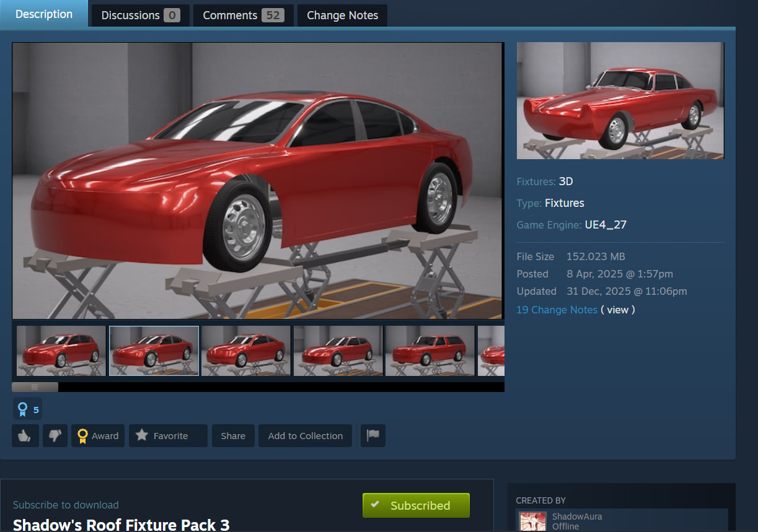Screen dimensions: 758x532
Task: Click the classic red coupe preview image
Action: point(620,100)
